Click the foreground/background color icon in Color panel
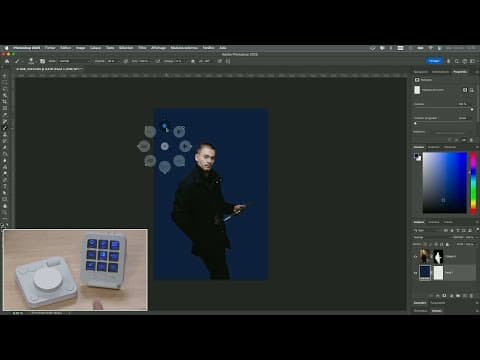 click(x=417, y=157)
